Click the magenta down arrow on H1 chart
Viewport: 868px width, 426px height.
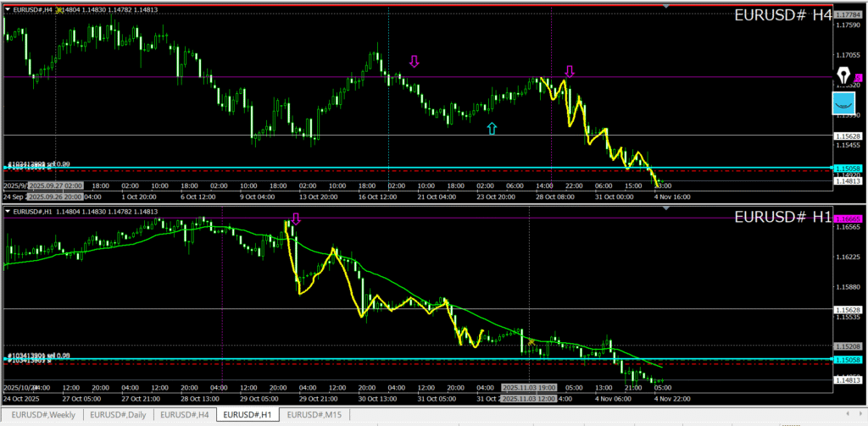pos(295,219)
